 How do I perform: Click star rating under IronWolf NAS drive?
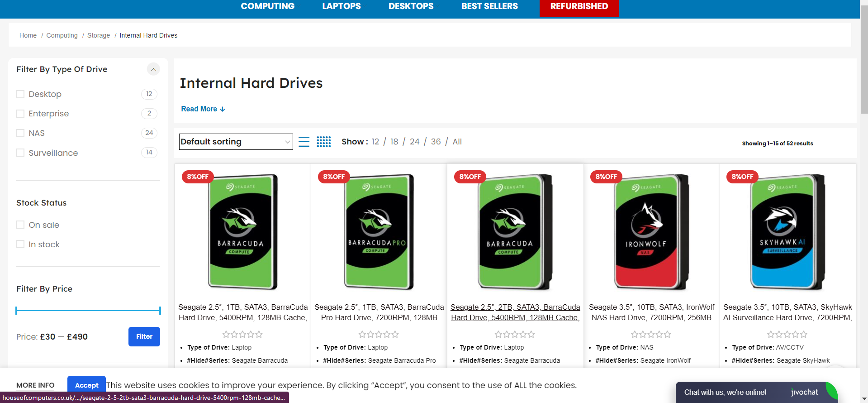coord(651,335)
